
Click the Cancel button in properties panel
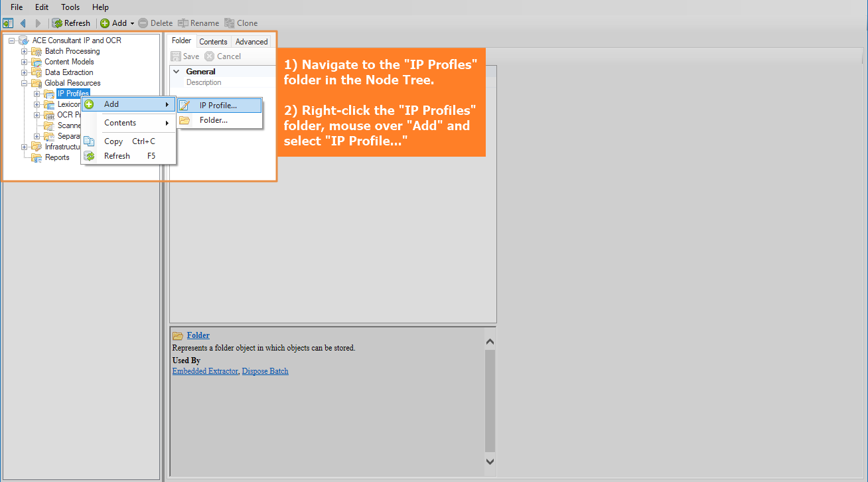(223, 56)
